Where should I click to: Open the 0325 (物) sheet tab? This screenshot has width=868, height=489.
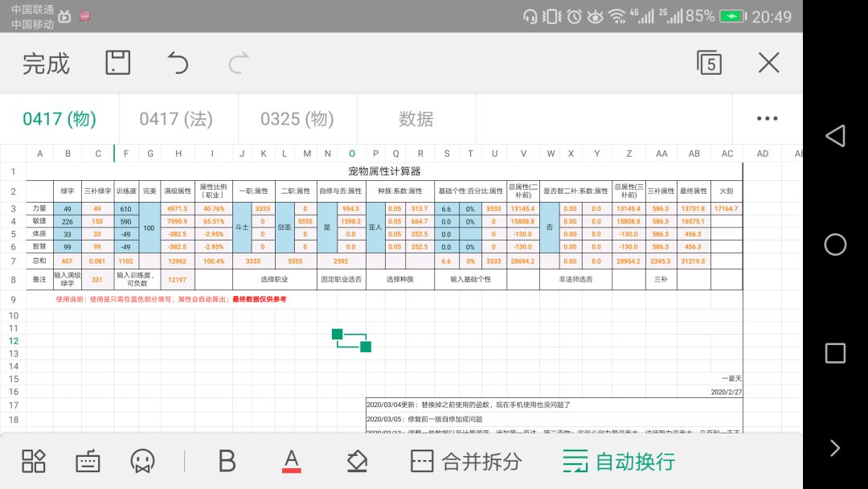[297, 119]
